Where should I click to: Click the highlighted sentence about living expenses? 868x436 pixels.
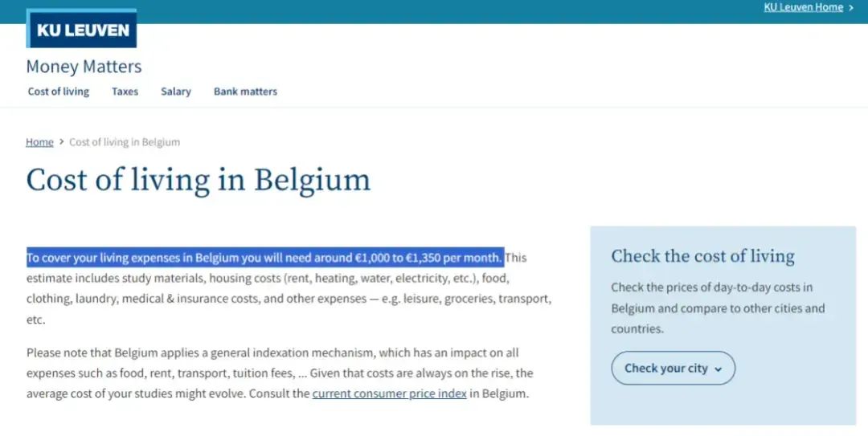(264, 258)
